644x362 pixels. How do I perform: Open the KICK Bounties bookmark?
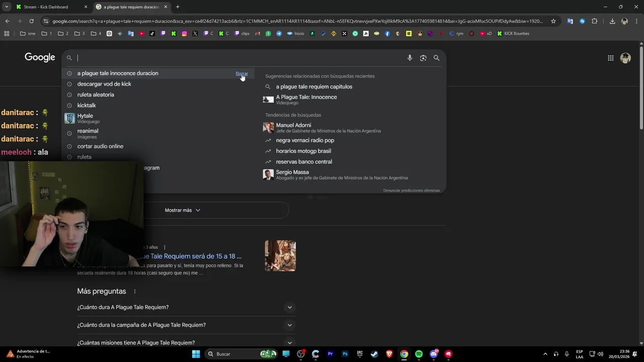(513, 34)
